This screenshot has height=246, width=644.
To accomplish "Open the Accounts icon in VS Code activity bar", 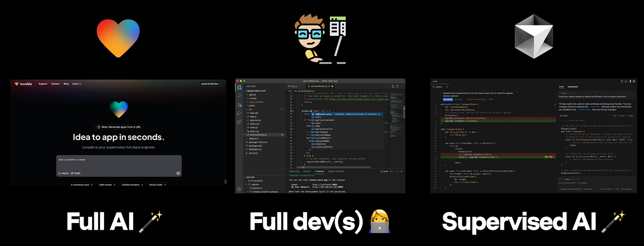I will pyautogui.click(x=239, y=189).
